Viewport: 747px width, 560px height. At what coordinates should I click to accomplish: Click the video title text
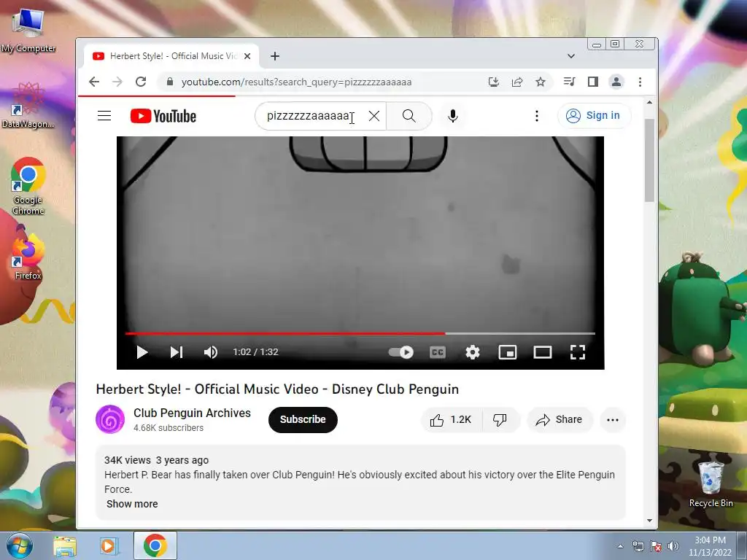277,389
